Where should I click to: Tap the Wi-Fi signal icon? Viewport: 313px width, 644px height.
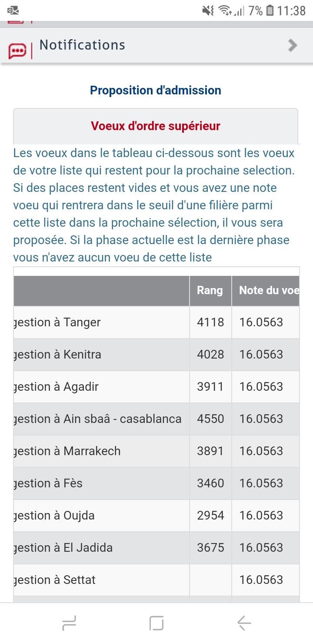pos(225,10)
